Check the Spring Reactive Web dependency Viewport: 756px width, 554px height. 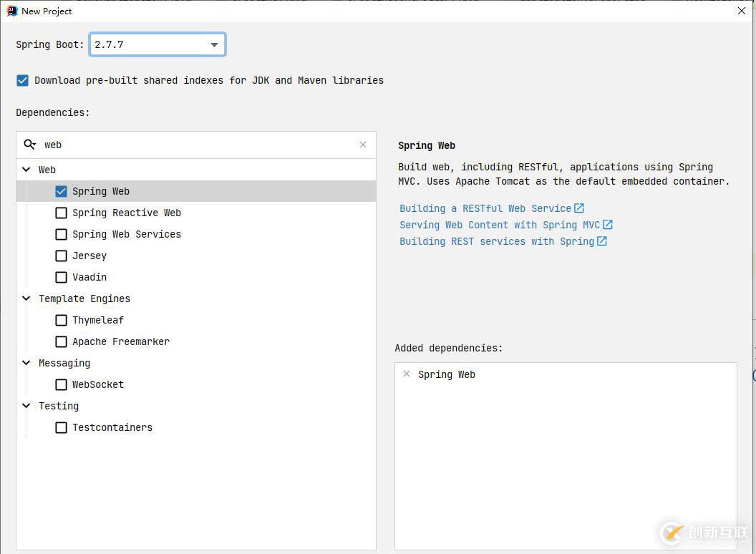point(62,213)
